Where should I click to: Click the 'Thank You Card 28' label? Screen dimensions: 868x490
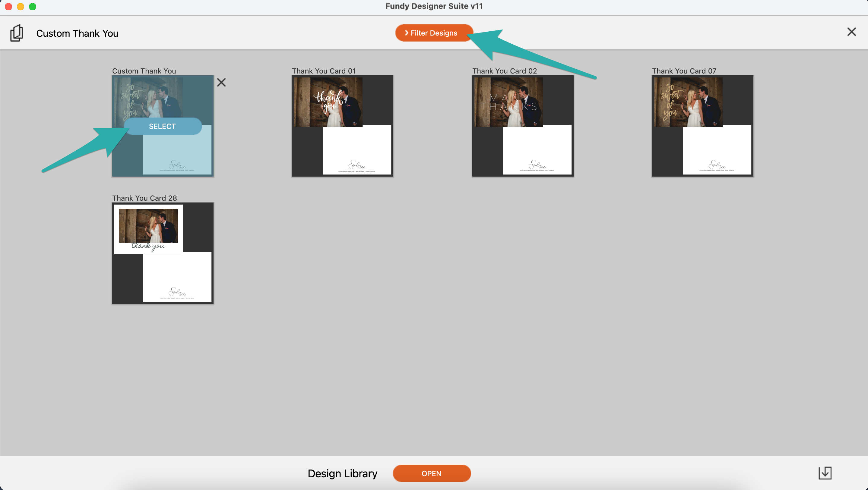click(x=144, y=198)
